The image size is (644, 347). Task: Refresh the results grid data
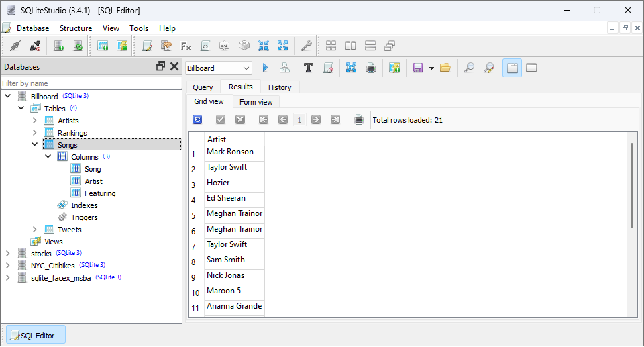tap(197, 119)
